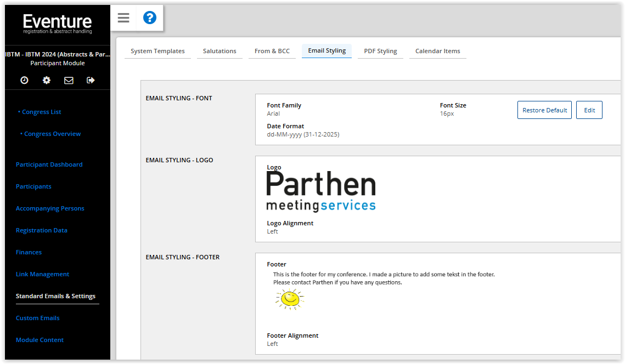Go to Module Content
Screen dimensions: 625x364
click(x=40, y=340)
